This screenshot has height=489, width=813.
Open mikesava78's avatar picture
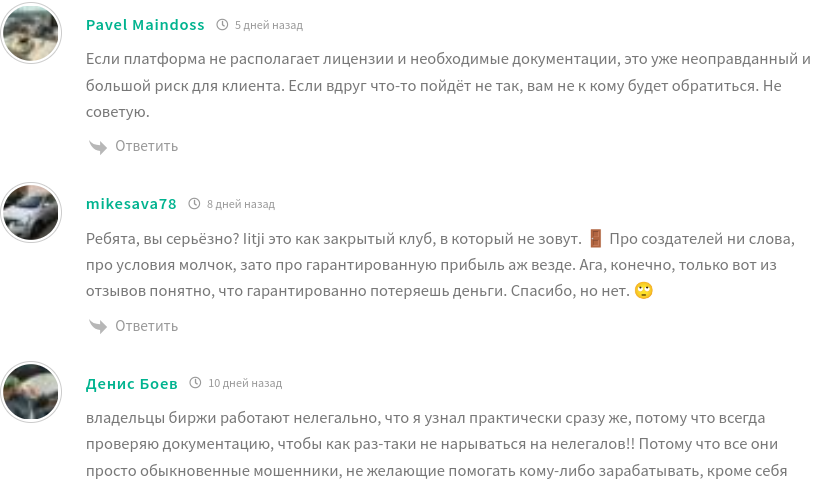tap(33, 212)
